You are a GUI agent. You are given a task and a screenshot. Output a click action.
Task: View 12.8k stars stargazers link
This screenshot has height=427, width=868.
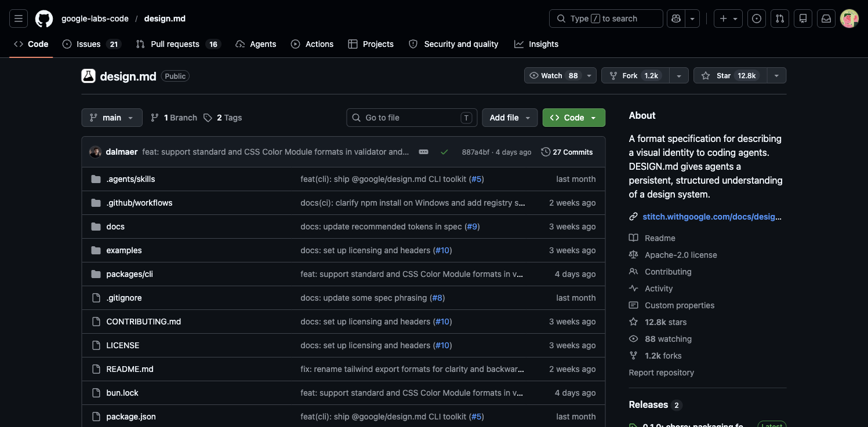coord(666,322)
